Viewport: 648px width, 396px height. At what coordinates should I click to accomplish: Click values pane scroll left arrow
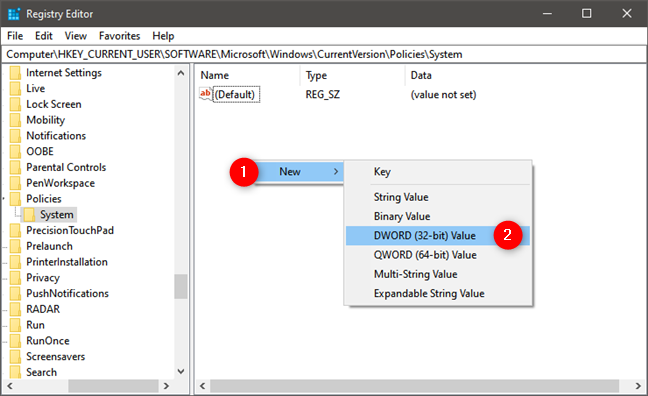[202, 386]
